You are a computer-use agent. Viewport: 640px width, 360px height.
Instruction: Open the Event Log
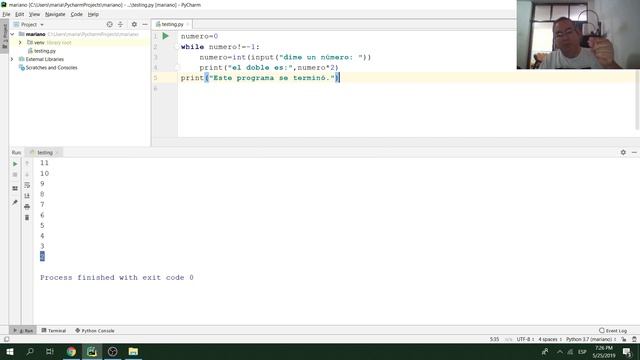click(613, 331)
